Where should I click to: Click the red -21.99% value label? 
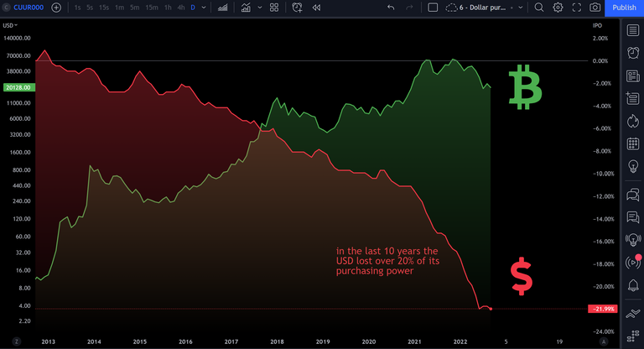coord(603,309)
